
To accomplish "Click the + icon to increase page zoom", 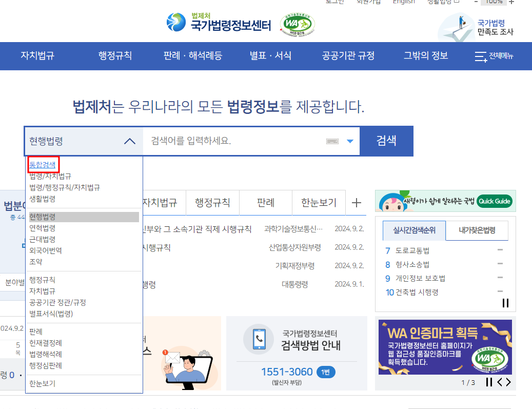I will coord(511,2).
